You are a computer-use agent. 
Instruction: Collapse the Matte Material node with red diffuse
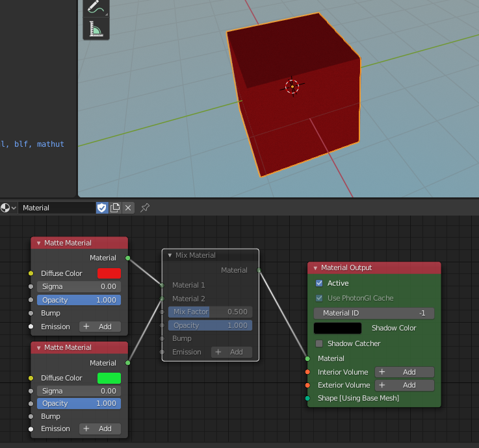point(38,243)
